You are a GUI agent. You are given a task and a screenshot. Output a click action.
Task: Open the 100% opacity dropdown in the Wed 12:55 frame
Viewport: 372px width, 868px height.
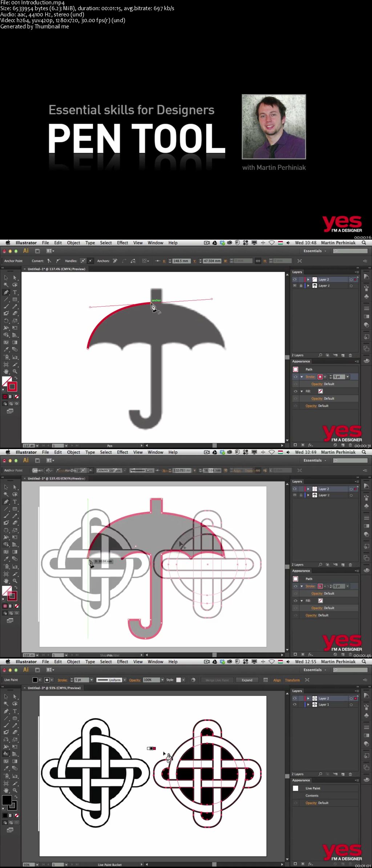tap(162, 680)
